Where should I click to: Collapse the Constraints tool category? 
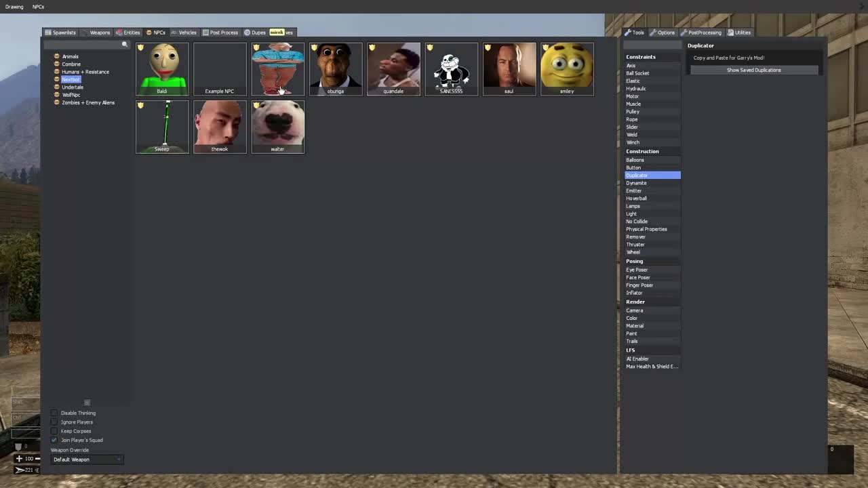click(652, 57)
